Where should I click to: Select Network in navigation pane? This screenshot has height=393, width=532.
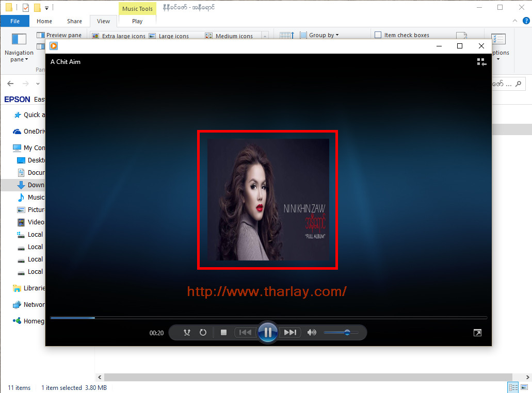coord(28,304)
